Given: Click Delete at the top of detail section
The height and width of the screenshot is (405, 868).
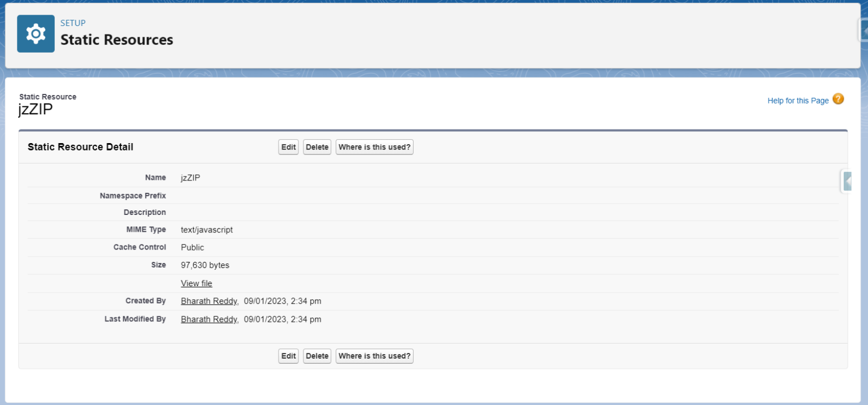Looking at the screenshot, I should coord(317,147).
